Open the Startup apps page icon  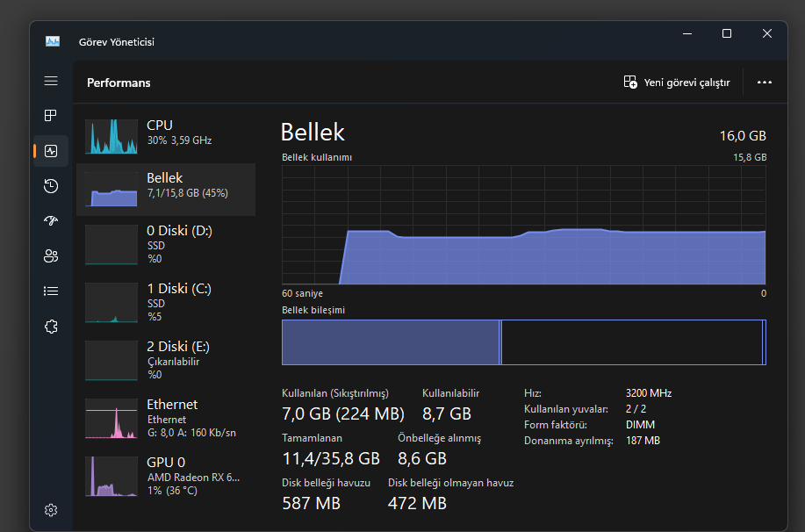point(51,221)
